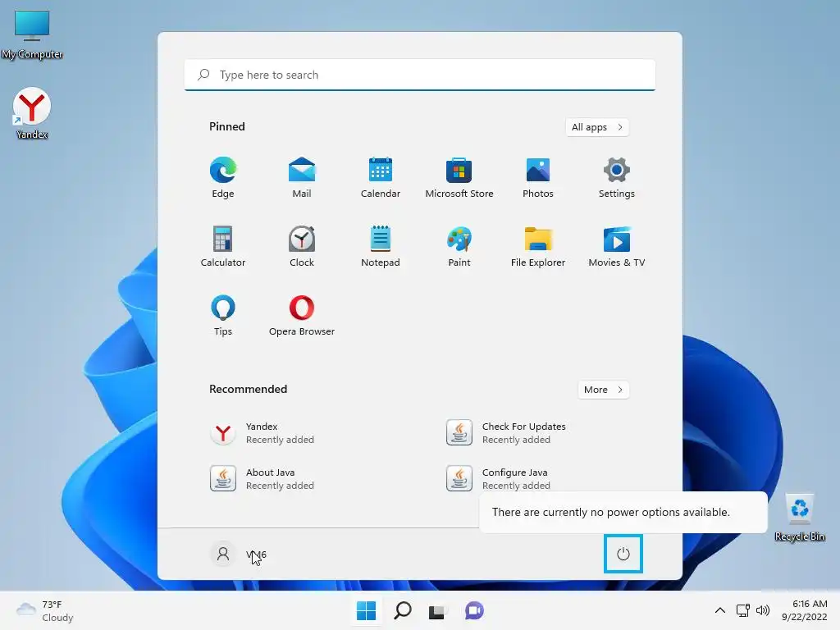Click the Type here to search field

[420, 75]
